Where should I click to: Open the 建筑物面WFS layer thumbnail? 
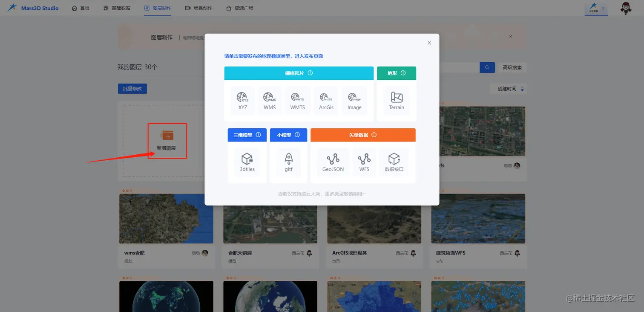[478, 219]
